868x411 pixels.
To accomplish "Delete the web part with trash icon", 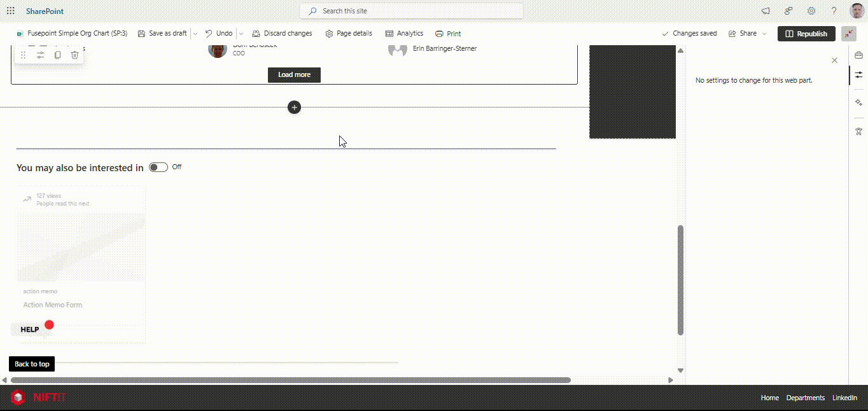I will pyautogui.click(x=74, y=55).
